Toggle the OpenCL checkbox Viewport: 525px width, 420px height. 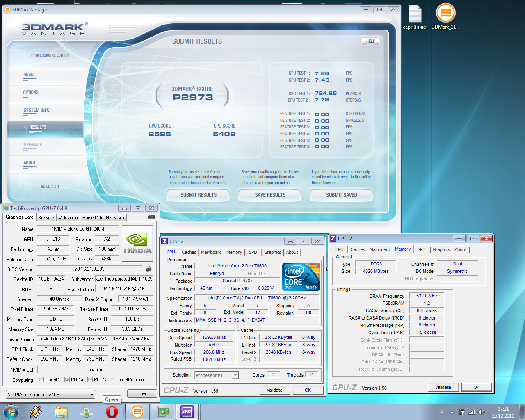tap(41, 380)
